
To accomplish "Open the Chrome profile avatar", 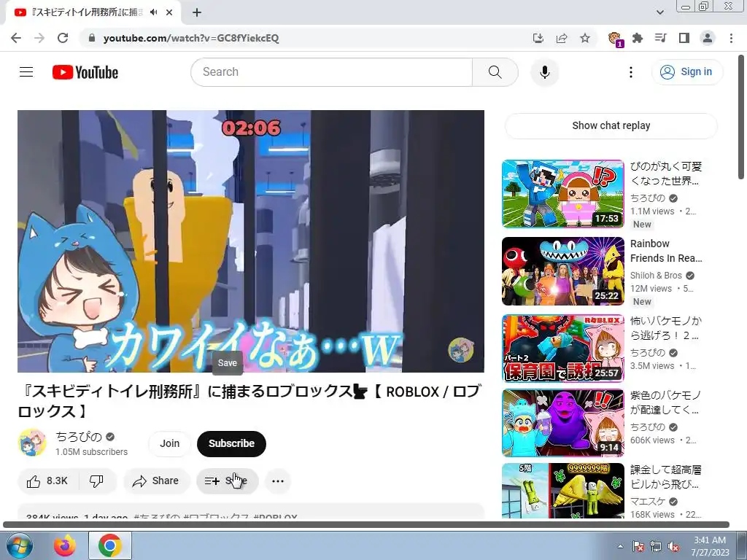I will pos(708,38).
